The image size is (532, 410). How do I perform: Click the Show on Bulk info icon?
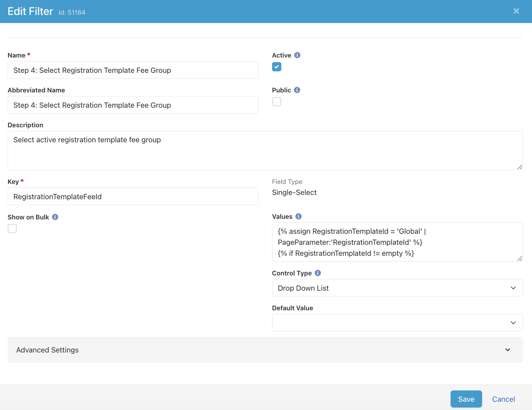(x=55, y=217)
